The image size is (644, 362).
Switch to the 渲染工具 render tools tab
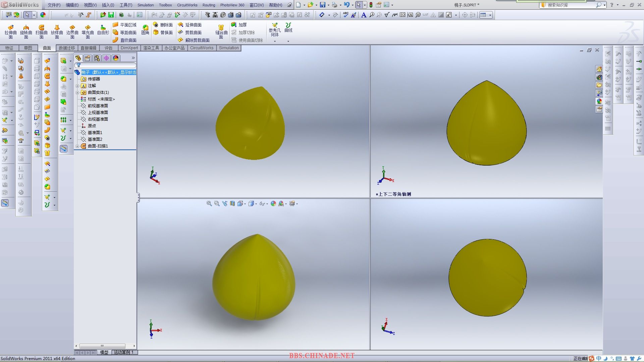(151, 48)
